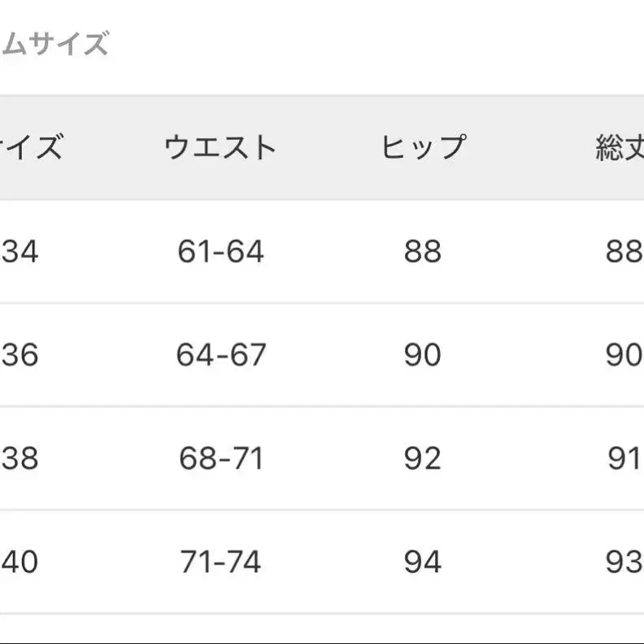644x644 pixels.
Task: Select size 34 in the size column
Action: click(20, 252)
